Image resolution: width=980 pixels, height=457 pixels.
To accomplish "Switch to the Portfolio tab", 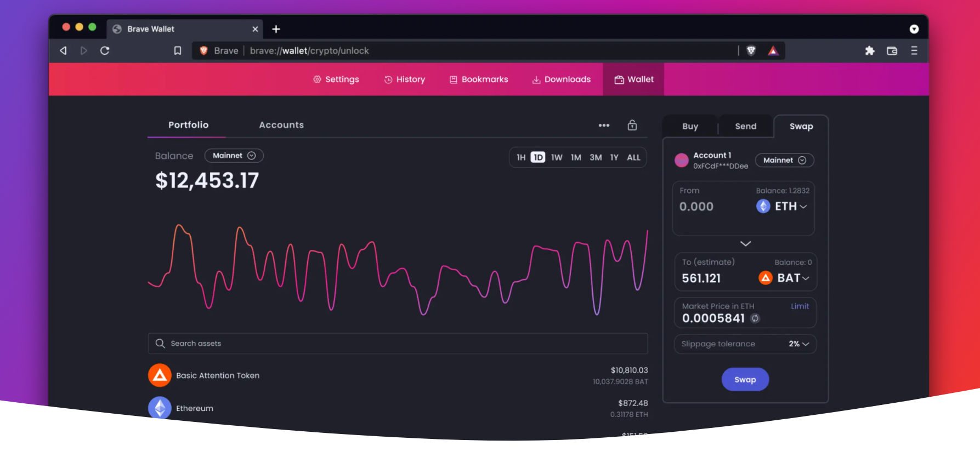I will click(188, 125).
